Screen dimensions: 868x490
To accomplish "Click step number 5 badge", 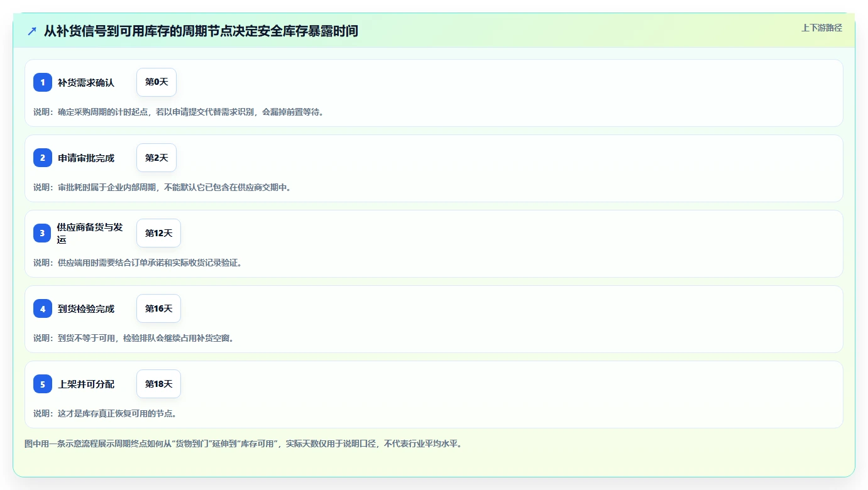I will (x=43, y=384).
